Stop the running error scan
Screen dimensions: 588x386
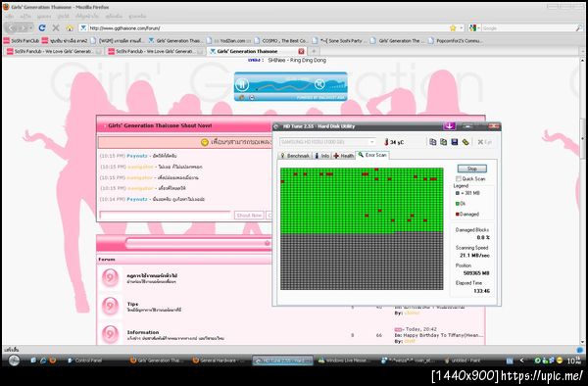pyautogui.click(x=472, y=169)
